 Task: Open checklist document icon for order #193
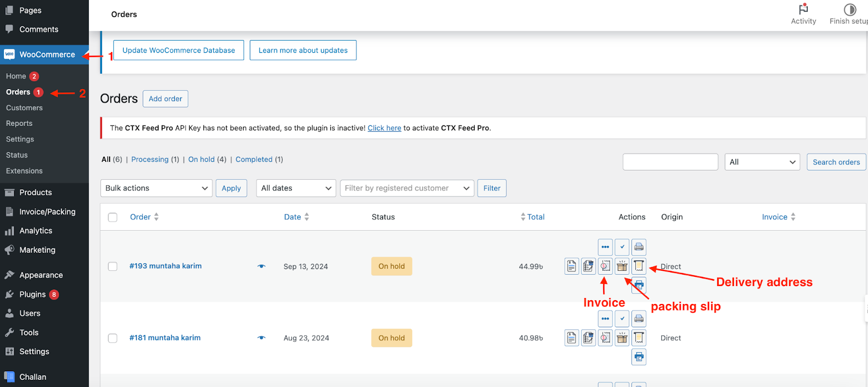[588, 266]
